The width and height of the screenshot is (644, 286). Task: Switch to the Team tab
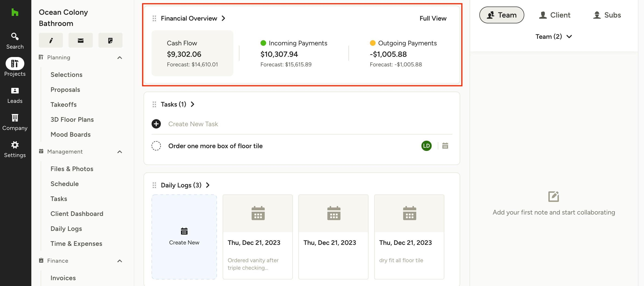click(502, 15)
